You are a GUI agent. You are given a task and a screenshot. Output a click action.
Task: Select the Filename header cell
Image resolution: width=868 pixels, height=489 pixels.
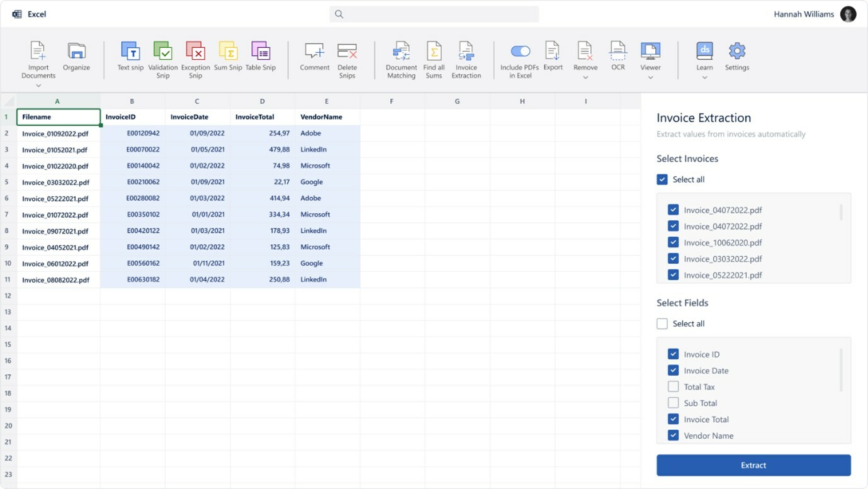point(59,117)
